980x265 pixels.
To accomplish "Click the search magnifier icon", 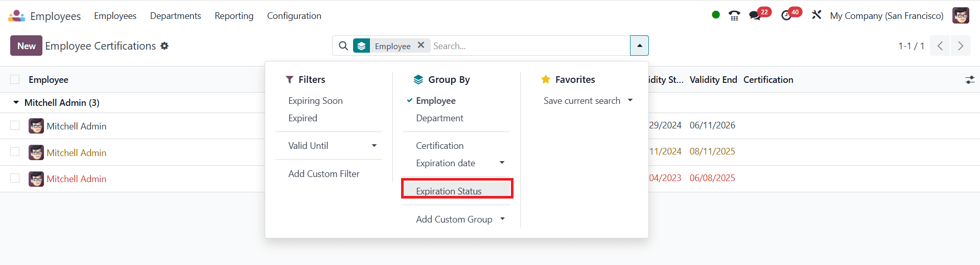I will [x=343, y=46].
